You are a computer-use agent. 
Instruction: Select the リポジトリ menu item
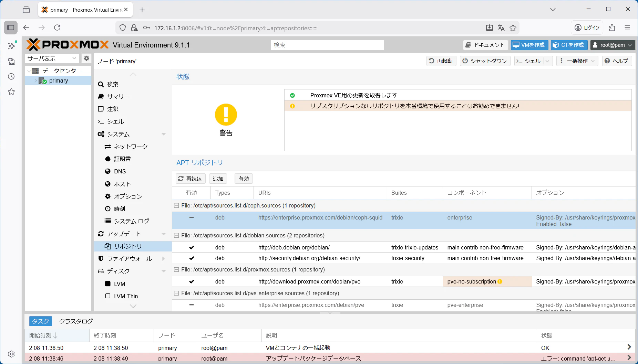click(x=133, y=246)
